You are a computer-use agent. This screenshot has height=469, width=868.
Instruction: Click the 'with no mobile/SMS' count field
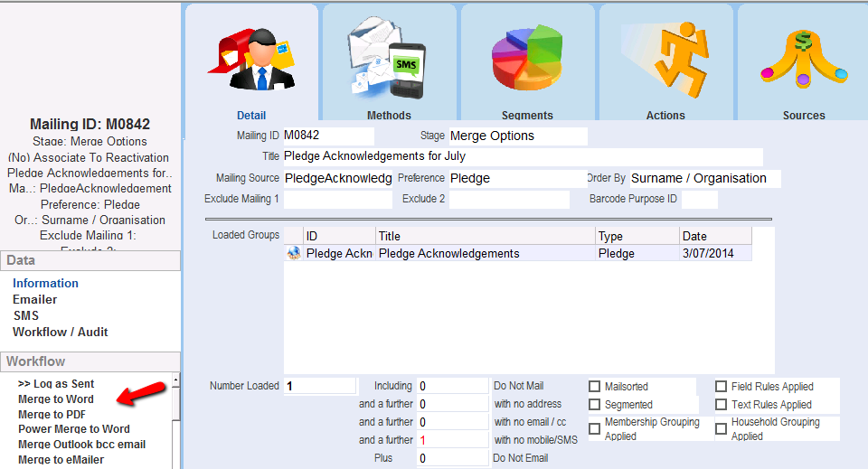(x=453, y=440)
